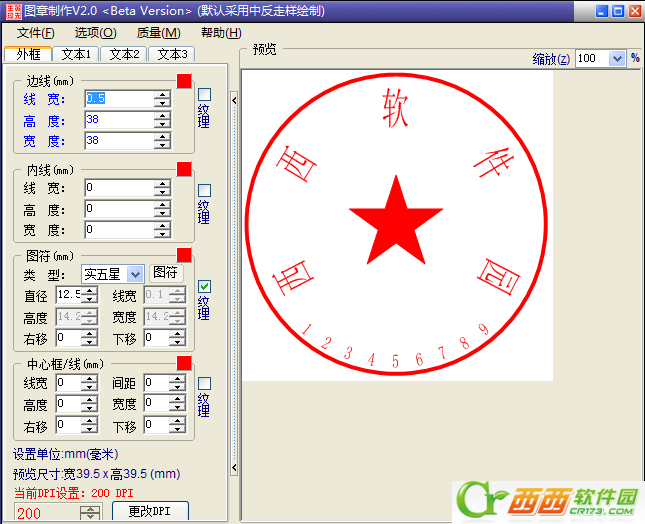
Task: Increase 中心框 高度 with up arrow
Action: point(89,399)
